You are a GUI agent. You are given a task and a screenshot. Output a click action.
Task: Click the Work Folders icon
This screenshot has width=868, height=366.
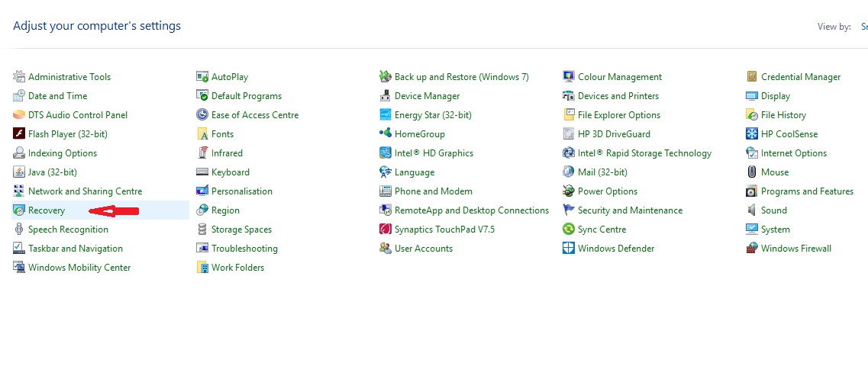pos(202,268)
